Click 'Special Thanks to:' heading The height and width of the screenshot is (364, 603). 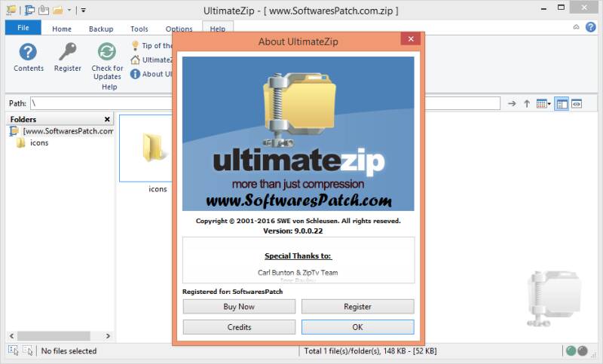(x=298, y=256)
